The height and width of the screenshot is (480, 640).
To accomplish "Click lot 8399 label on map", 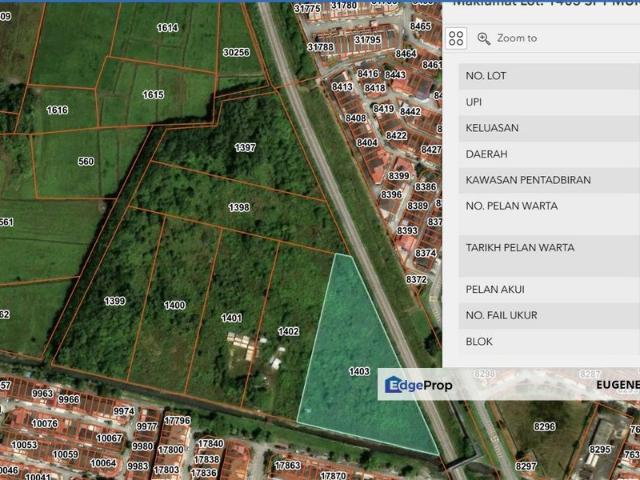I will [398, 176].
